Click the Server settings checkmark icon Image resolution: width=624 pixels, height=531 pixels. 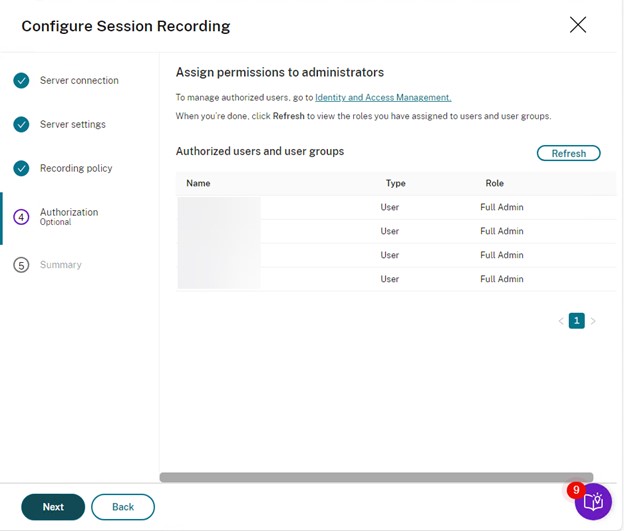(21, 125)
